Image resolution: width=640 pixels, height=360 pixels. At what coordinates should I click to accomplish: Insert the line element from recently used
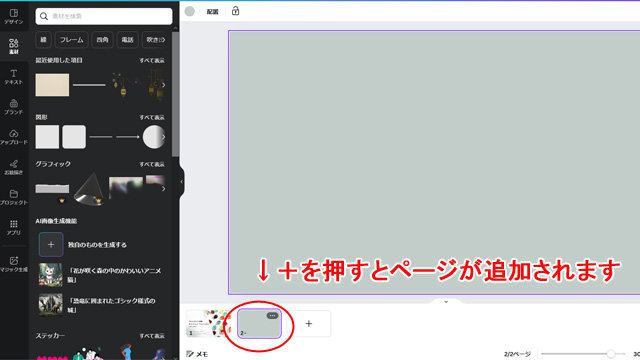coord(89,85)
